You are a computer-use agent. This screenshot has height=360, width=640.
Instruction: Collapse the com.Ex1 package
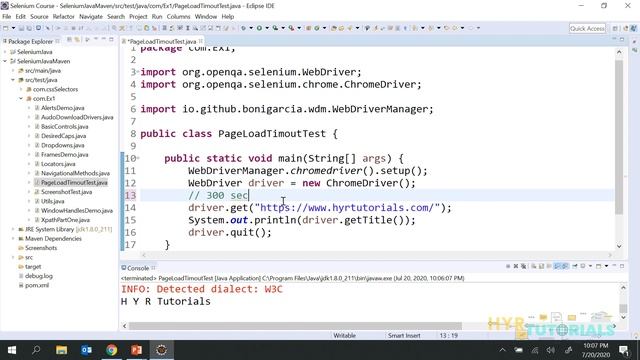coord(21,99)
